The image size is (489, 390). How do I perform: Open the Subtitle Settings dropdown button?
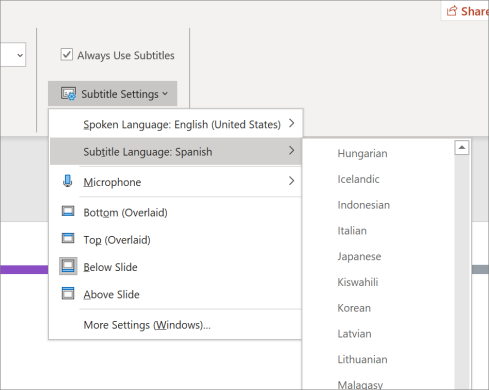[113, 94]
